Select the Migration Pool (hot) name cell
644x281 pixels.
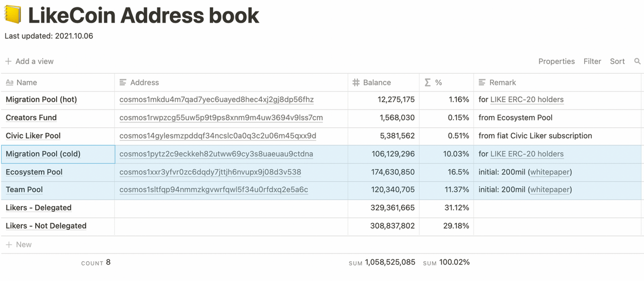tap(58, 99)
